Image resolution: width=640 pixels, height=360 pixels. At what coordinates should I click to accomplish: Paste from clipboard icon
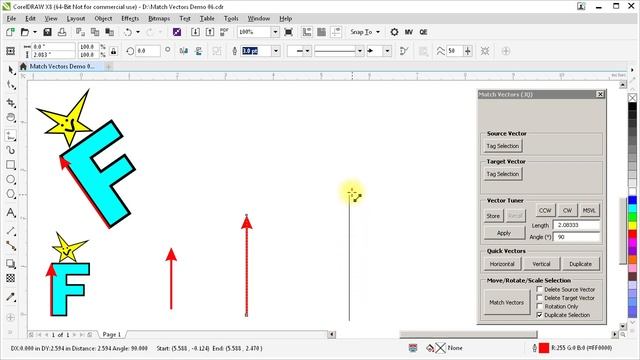tap(109, 32)
